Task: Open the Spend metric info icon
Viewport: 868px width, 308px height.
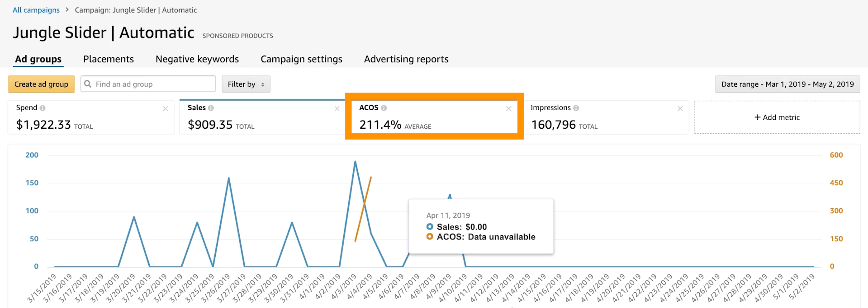Action: coord(43,108)
